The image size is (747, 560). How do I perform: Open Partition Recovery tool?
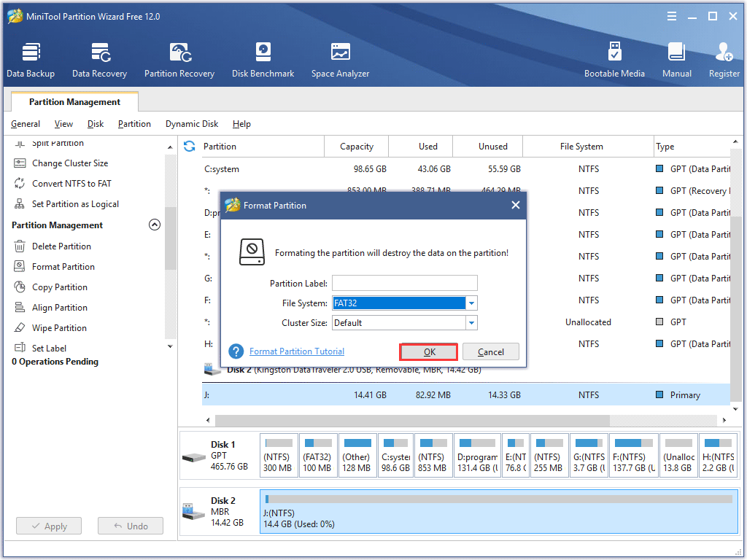pos(179,60)
